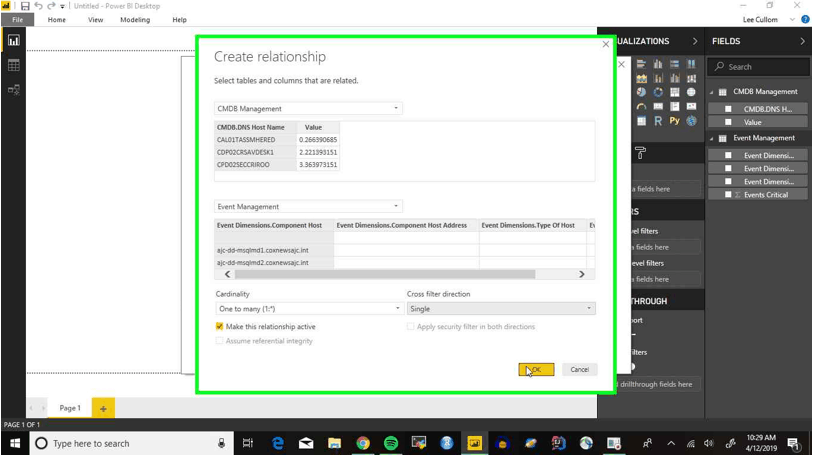Click the Type here to search box

pos(133,444)
